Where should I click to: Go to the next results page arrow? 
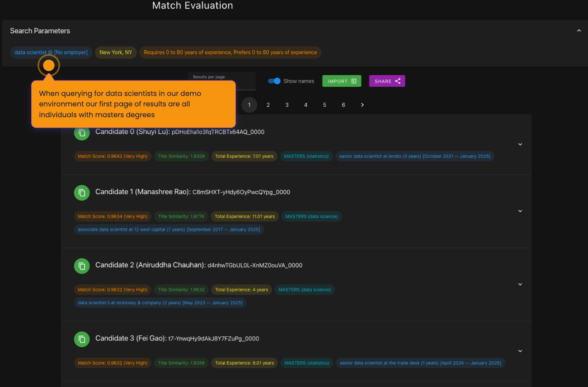click(362, 105)
